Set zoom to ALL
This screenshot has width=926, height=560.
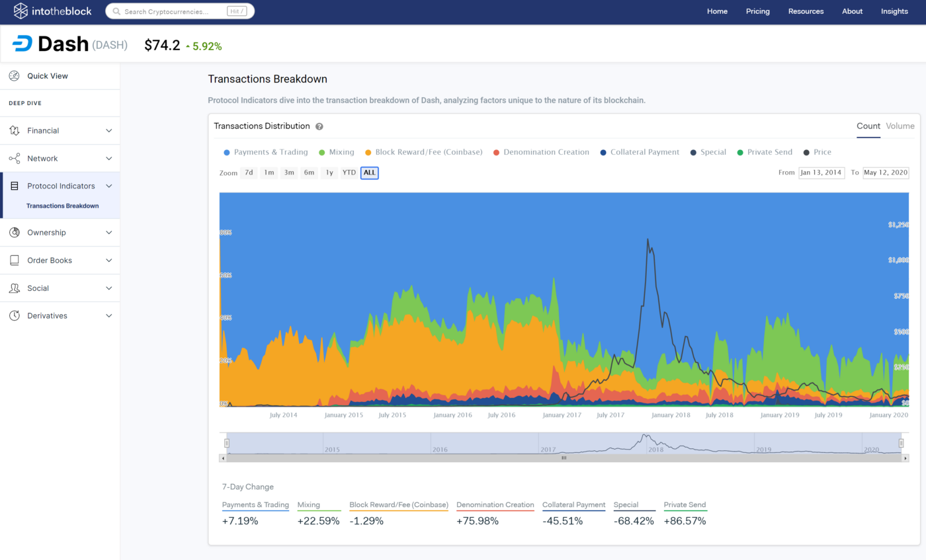[370, 173]
